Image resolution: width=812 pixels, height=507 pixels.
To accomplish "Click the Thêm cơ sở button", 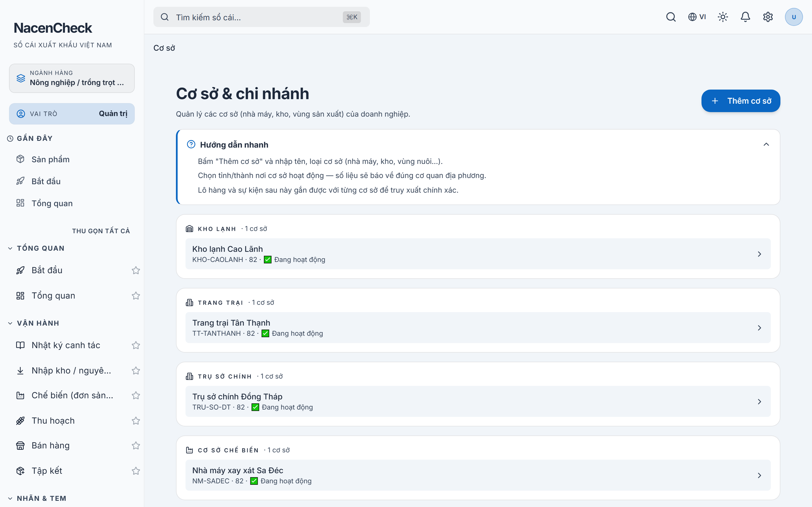I will click(x=741, y=101).
